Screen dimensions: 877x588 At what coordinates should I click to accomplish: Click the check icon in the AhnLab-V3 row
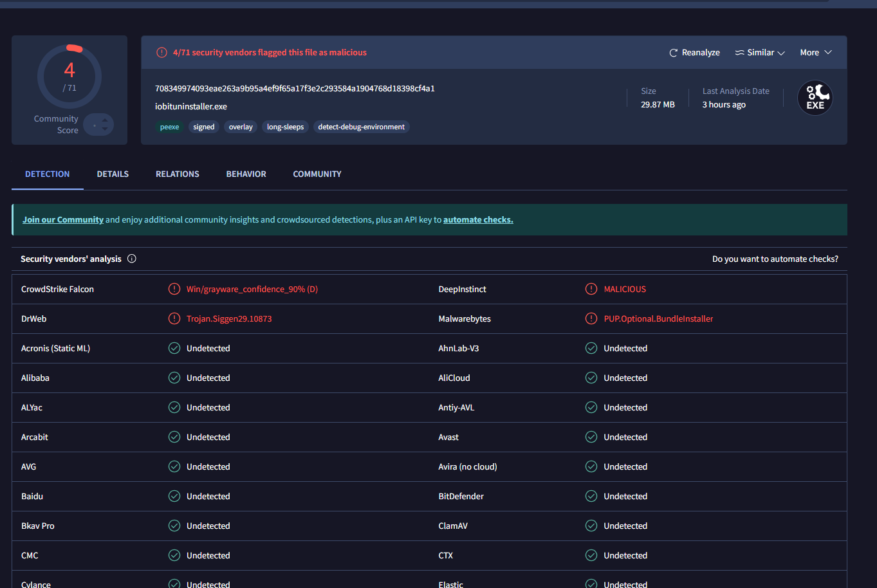pos(591,348)
